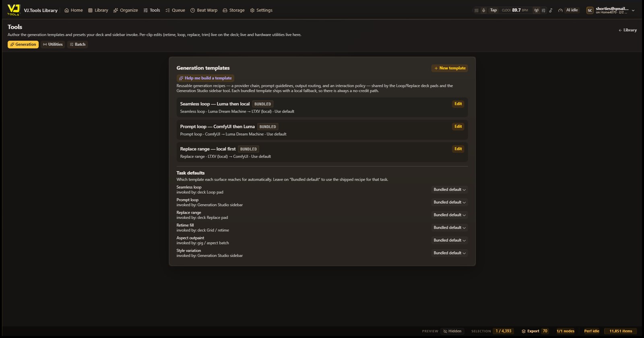Open the Retime fill task default dropdown
644x338 pixels.
tap(449, 228)
